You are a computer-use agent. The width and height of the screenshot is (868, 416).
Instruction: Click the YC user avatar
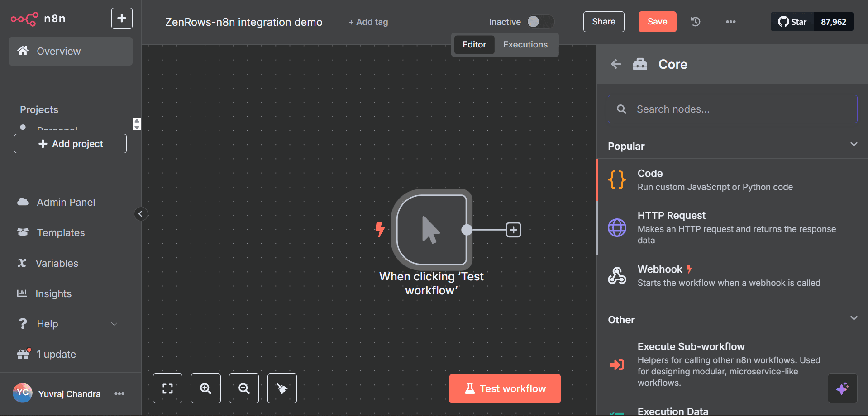click(x=23, y=392)
